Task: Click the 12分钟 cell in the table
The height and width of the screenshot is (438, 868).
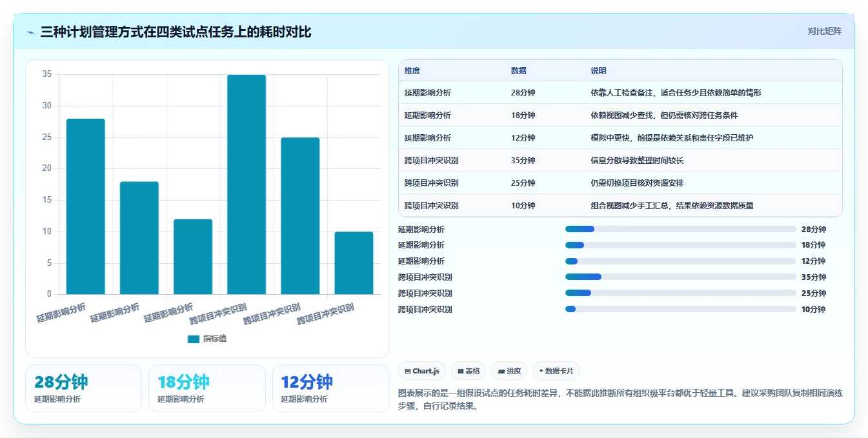Action: click(x=523, y=138)
